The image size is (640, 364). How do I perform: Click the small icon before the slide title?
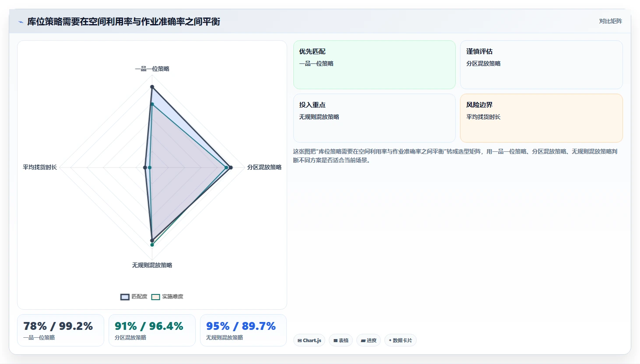point(21,22)
